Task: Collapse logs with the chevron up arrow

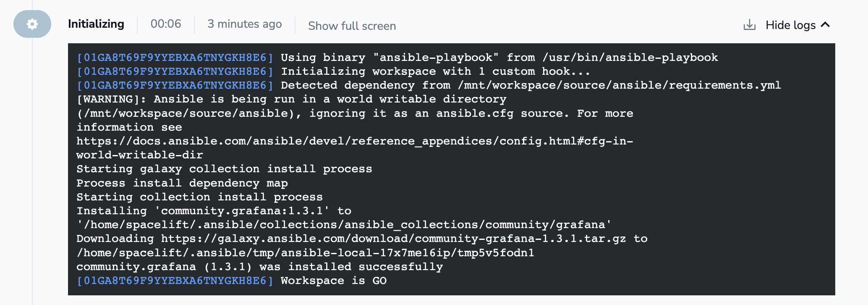Action: [x=825, y=25]
